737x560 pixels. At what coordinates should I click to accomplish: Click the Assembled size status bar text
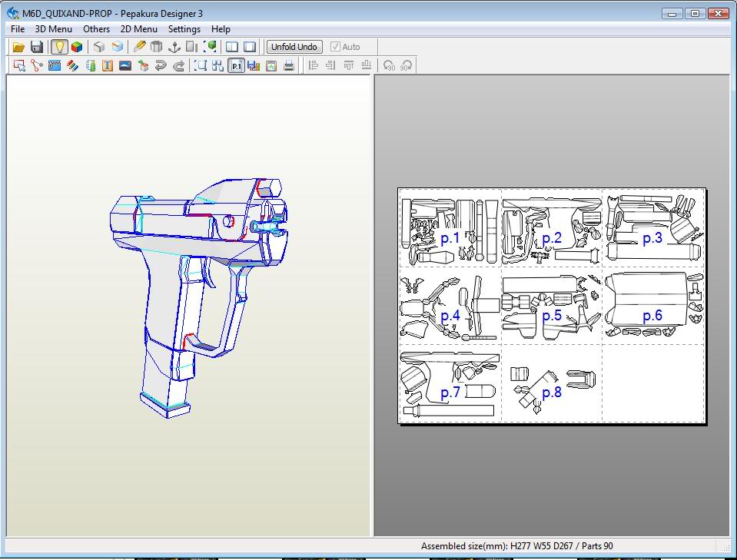(516, 546)
